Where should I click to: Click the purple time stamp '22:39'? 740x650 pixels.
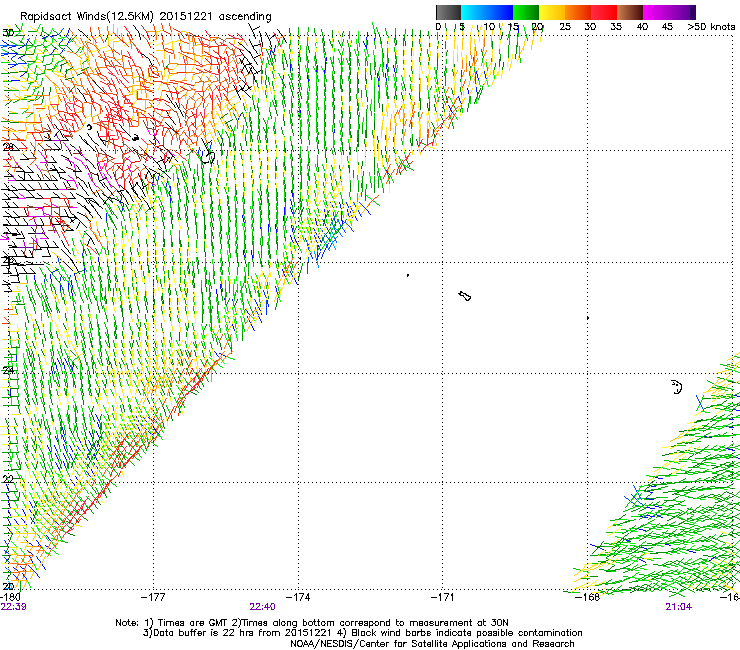[x=13, y=607]
